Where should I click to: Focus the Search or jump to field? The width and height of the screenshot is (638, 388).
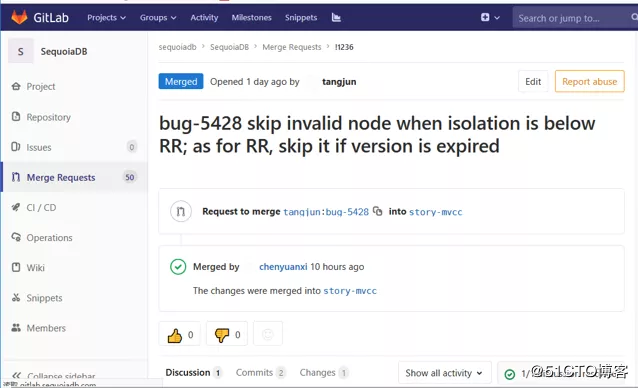coord(575,18)
